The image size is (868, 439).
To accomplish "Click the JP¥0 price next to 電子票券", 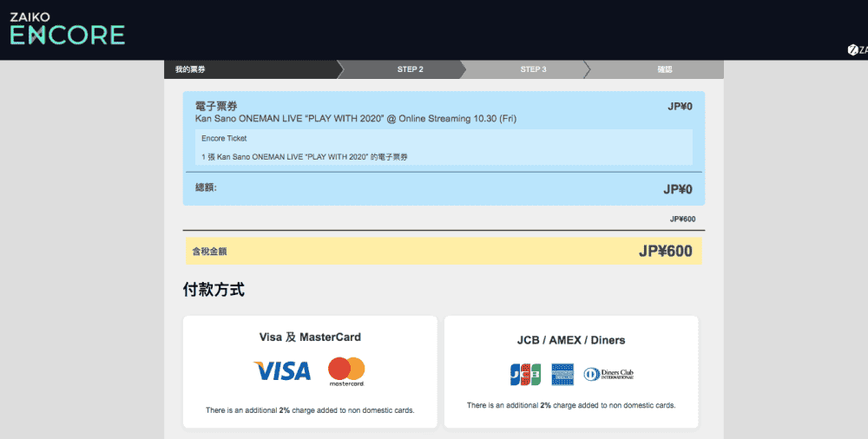I will pos(680,107).
